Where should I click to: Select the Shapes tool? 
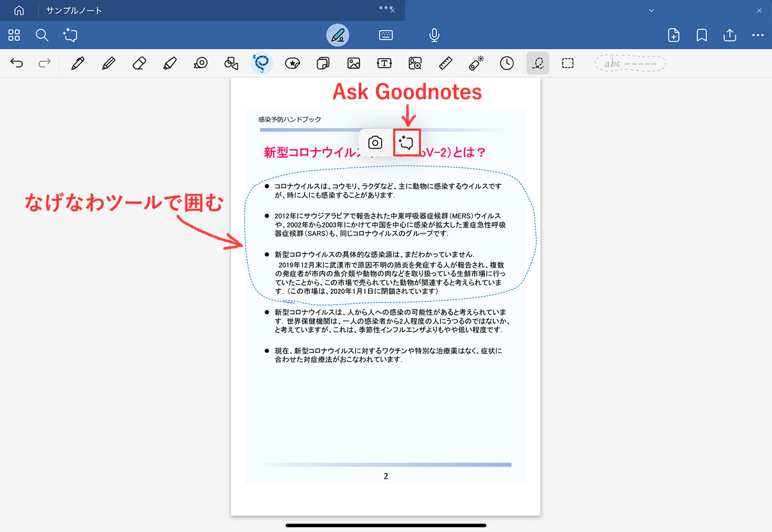point(231,63)
